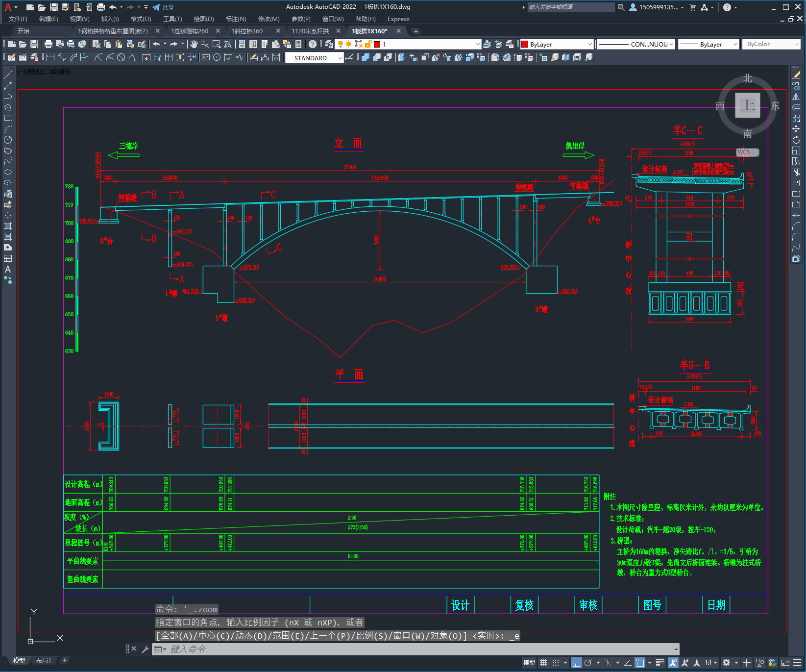
Task: Expand the undo history dropdown arrow
Action: (165, 44)
